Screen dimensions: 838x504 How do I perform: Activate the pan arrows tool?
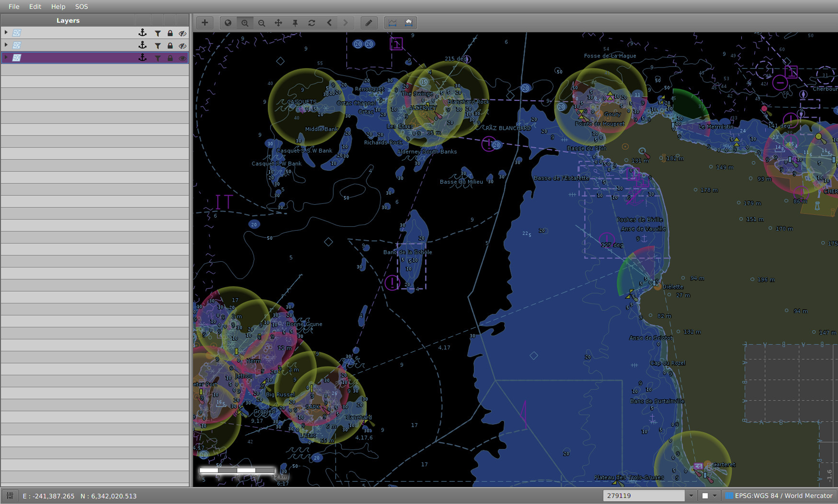[278, 23]
